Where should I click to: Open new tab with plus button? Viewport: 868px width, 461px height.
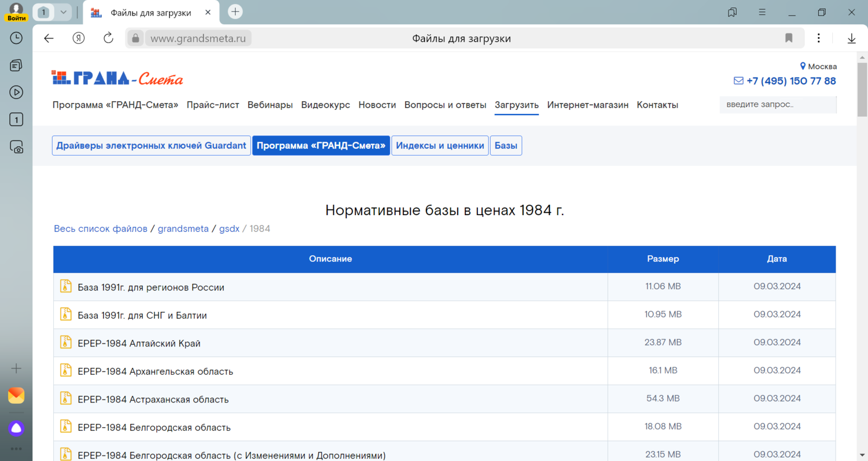tap(235, 12)
